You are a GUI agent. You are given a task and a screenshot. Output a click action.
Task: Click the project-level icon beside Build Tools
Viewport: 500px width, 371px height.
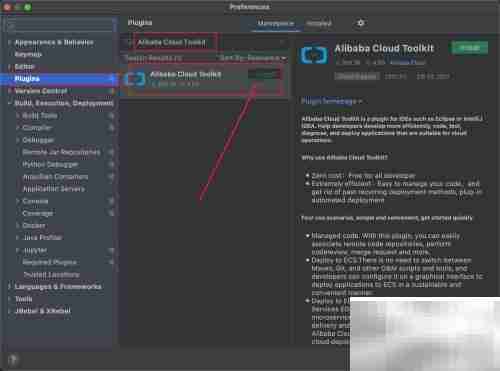[x=111, y=116]
